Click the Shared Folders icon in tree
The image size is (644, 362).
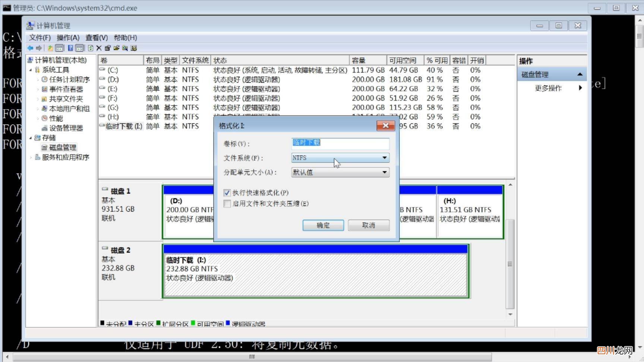coord(45,99)
